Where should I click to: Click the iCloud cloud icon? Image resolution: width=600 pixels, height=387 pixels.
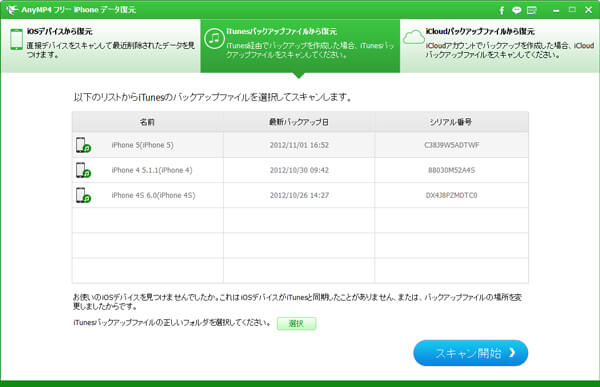(414, 38)
